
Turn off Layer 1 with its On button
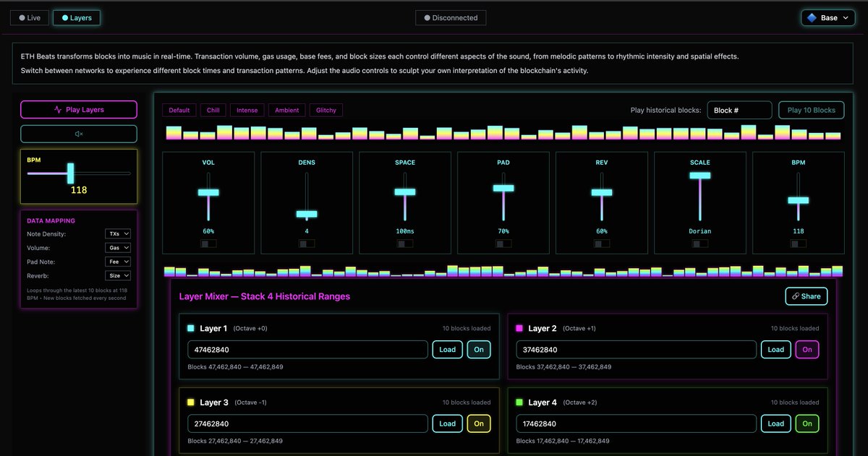(x=479, y=350)
